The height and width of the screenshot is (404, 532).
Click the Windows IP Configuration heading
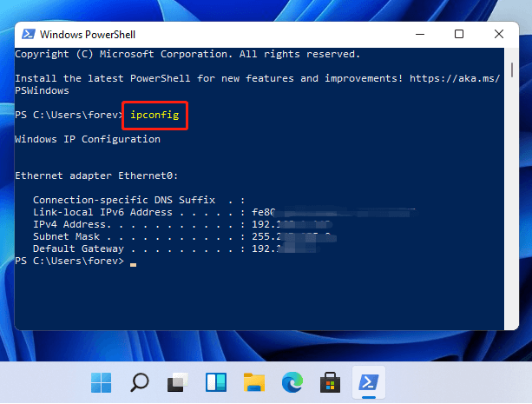[88, 139]
